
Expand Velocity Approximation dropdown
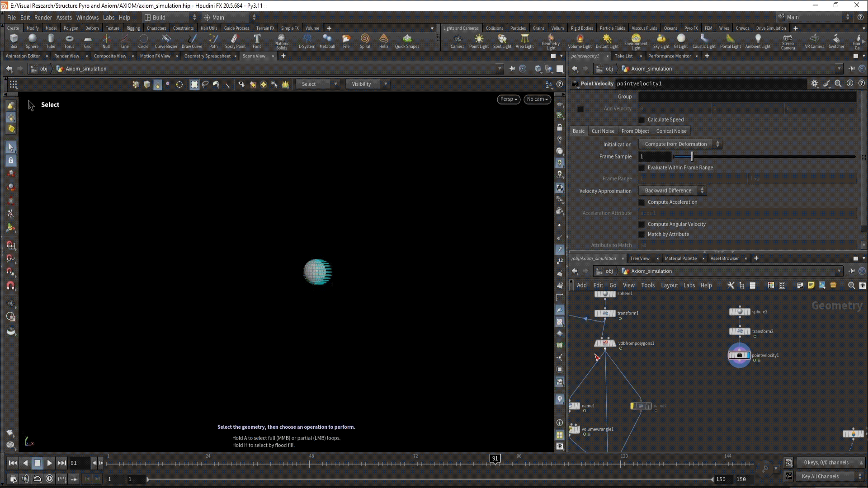[672, 191]
